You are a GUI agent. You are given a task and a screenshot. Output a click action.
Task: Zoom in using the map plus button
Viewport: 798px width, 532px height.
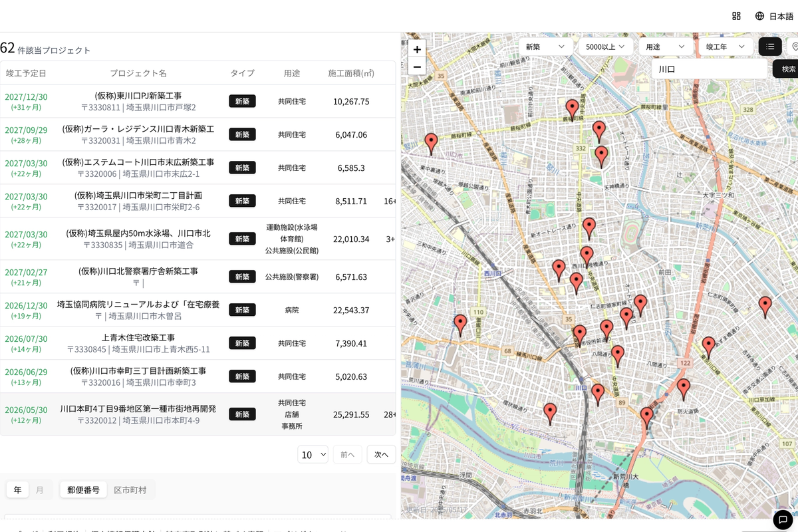point(417,49)
